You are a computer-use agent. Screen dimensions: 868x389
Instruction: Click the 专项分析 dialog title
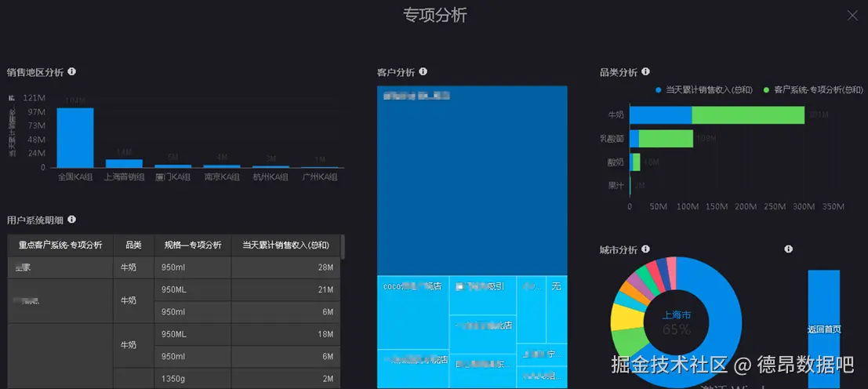(435, 16)
